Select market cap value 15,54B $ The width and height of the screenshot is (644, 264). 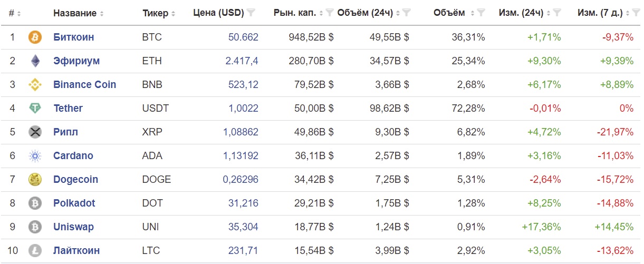[x=313, y=251]
